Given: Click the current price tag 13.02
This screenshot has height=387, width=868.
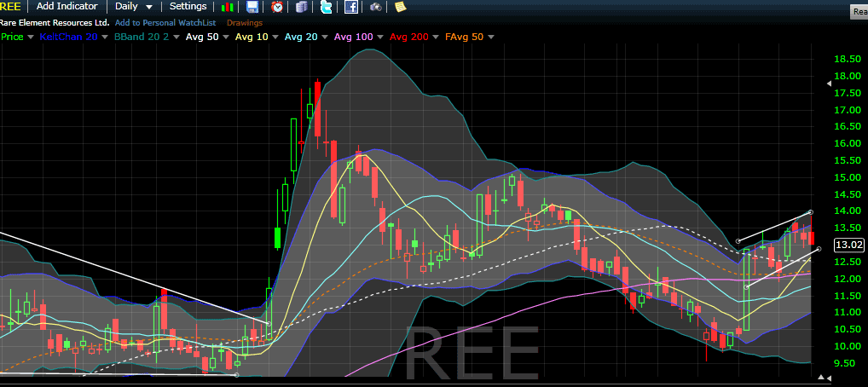Looking at the screenshot, I should coord(849,245).
